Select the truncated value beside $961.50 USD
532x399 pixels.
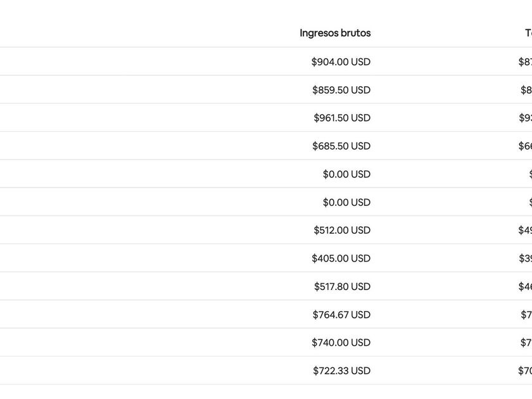click(525, 118)
